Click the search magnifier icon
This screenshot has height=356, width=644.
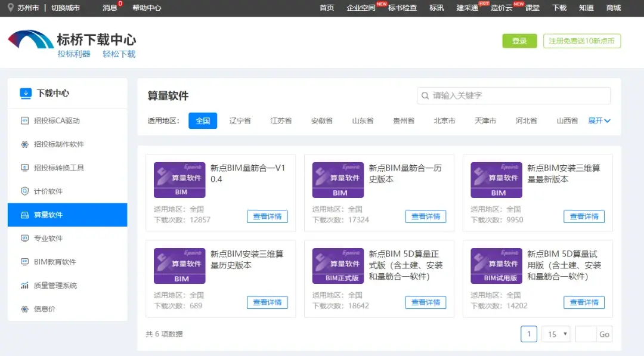pyautogui.click(x=425, y=95)
